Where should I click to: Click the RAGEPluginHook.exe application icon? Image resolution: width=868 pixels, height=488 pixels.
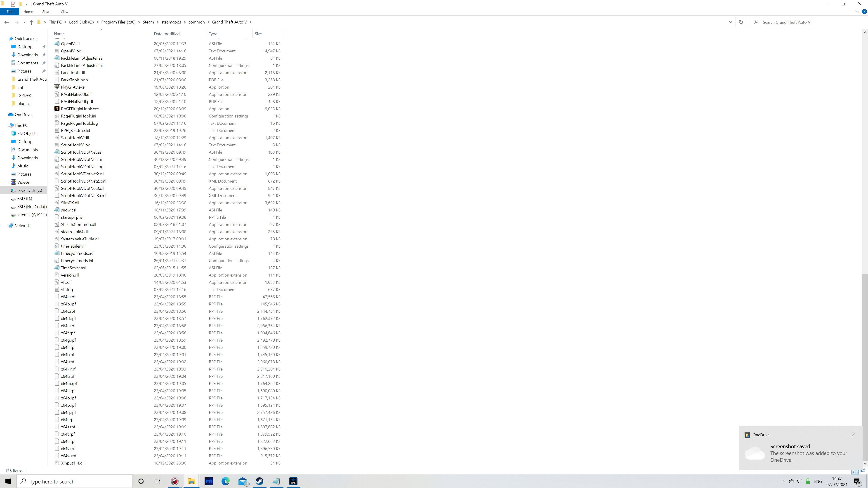[57, 108]
